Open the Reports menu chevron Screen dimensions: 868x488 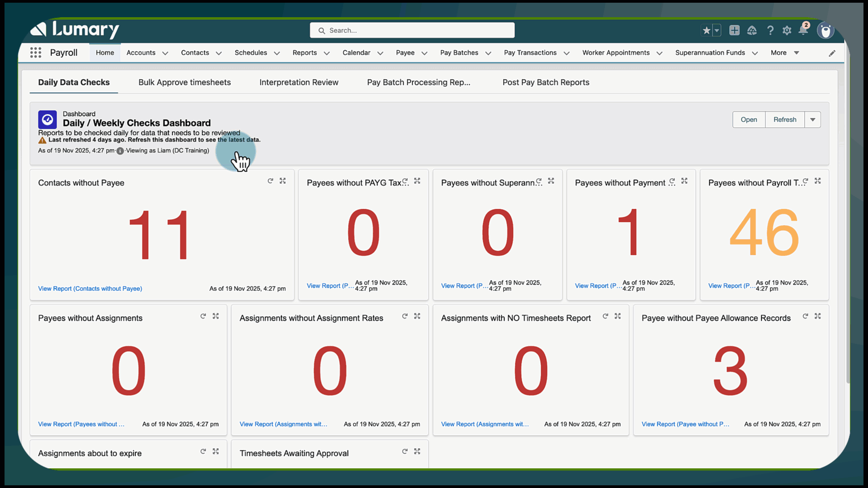(327, 53)
